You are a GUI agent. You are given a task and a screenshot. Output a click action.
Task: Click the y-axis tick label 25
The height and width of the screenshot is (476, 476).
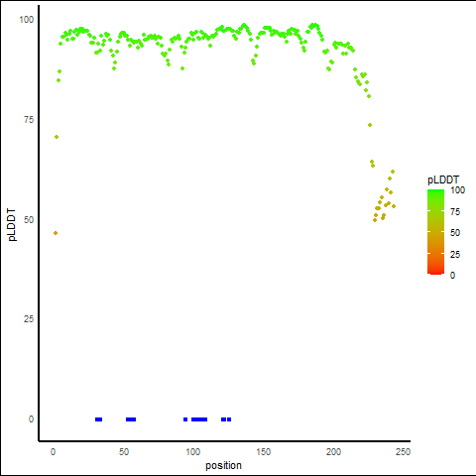tap(29, 319)
